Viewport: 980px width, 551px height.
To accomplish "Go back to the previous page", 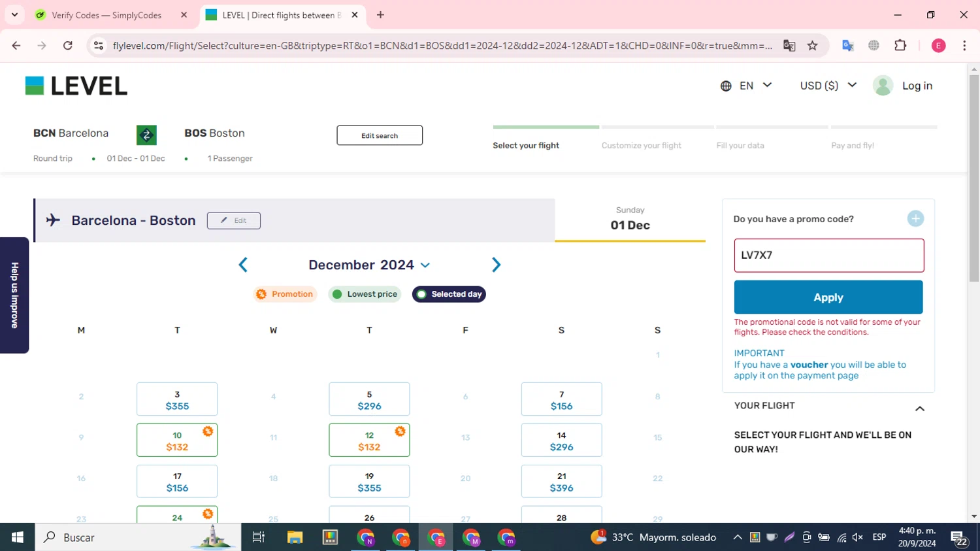I will pyautogui.click(x=16, y=45).
